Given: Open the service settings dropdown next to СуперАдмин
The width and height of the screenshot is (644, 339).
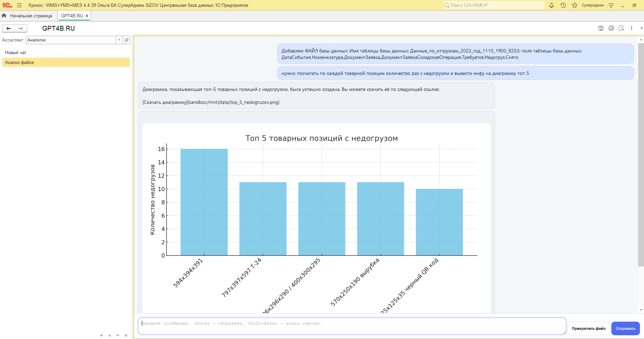Looking at the screenshot, I should point(611,5).
